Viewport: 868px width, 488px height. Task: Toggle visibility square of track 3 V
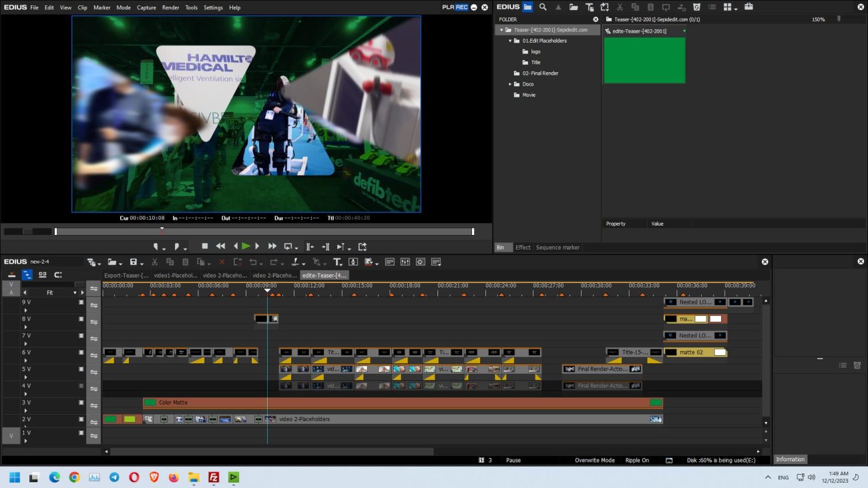(81, 402)
